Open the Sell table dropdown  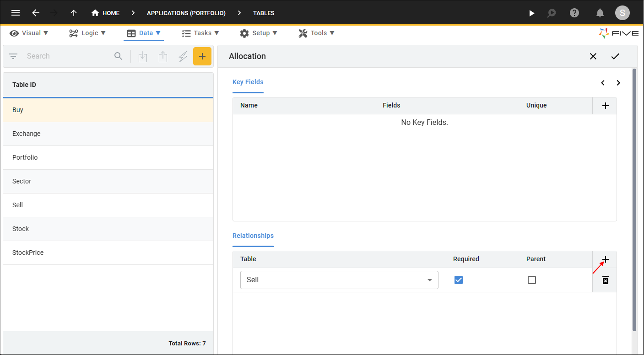tap(339, 280)
